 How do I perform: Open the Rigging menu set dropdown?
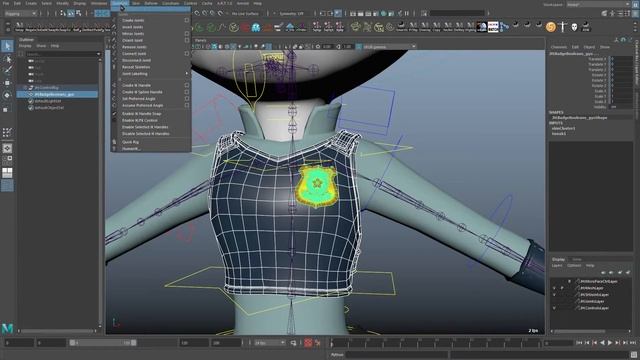pyautogui.click(x=20, y=13)
